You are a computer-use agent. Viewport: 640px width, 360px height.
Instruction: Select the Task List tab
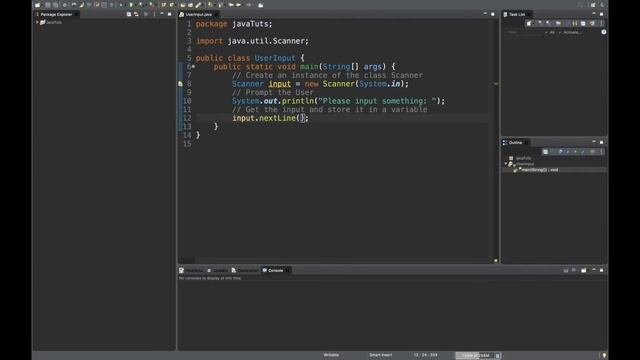(x=517, y=14)
